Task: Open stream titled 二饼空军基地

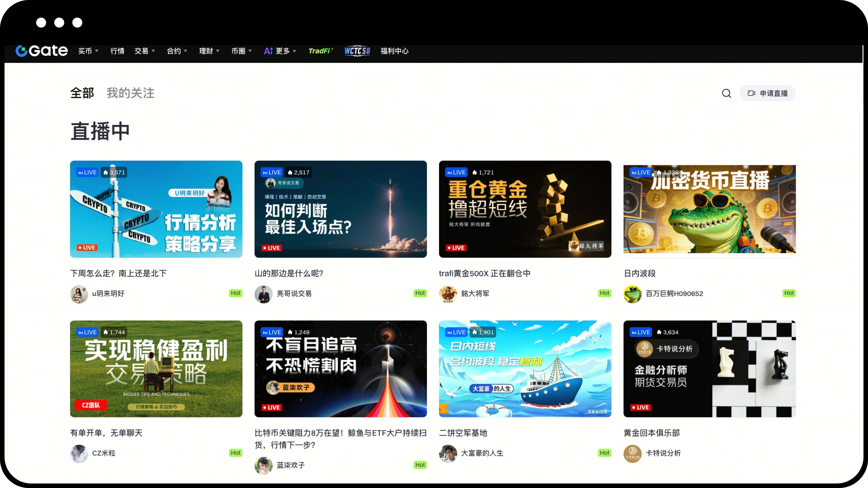Action: (463, 433)
